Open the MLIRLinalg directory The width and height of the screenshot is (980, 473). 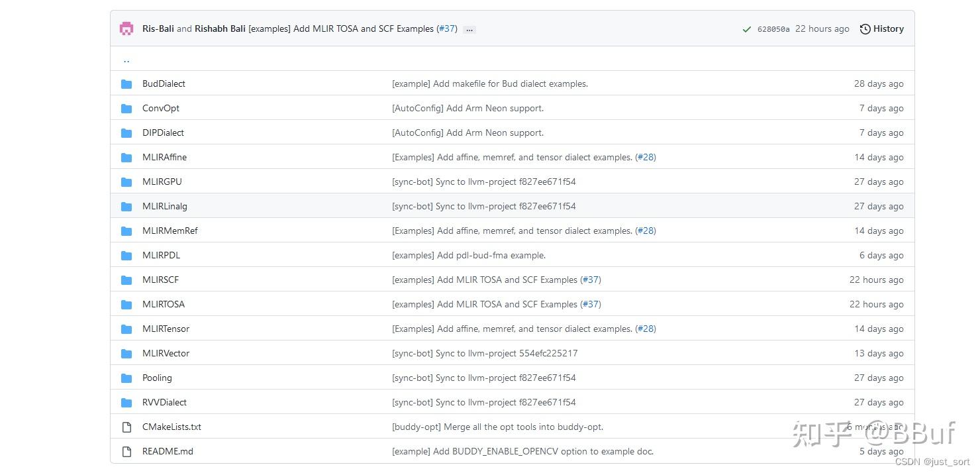tap(165, 207)
